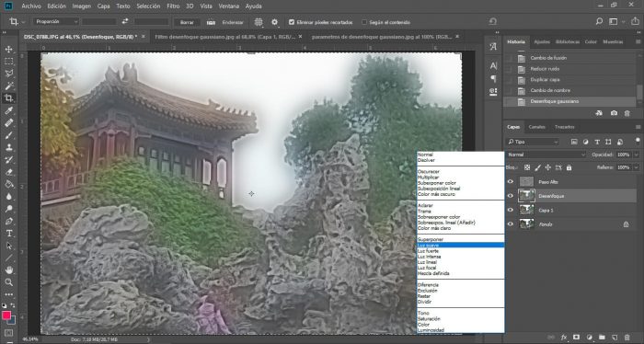This screenshot has height=344, width=644.
Task: Hide the Desenfoque layer
Action: tap(510, 196)
